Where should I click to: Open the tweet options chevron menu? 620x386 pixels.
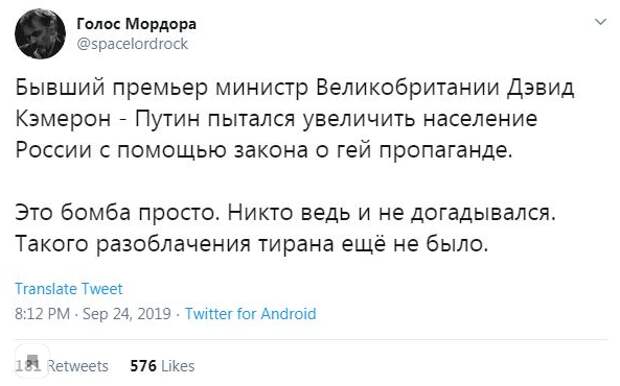tap(601, 22)
